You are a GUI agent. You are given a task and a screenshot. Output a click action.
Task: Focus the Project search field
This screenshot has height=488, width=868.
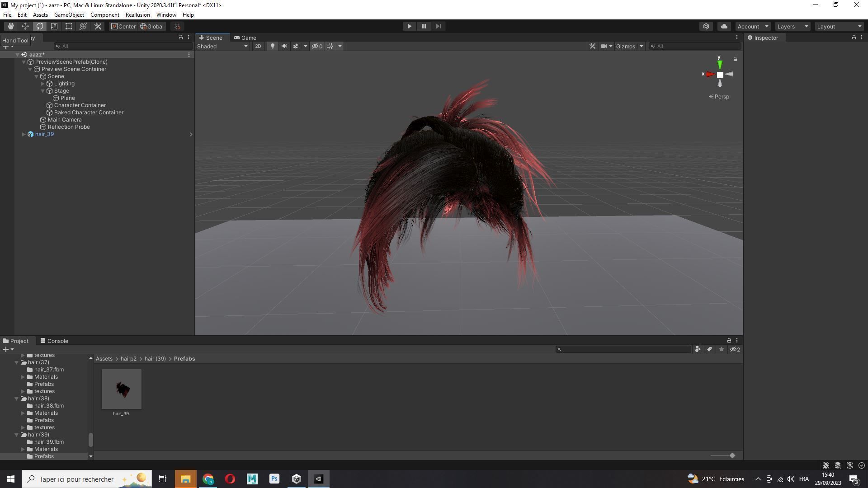(x=623, y=349)
